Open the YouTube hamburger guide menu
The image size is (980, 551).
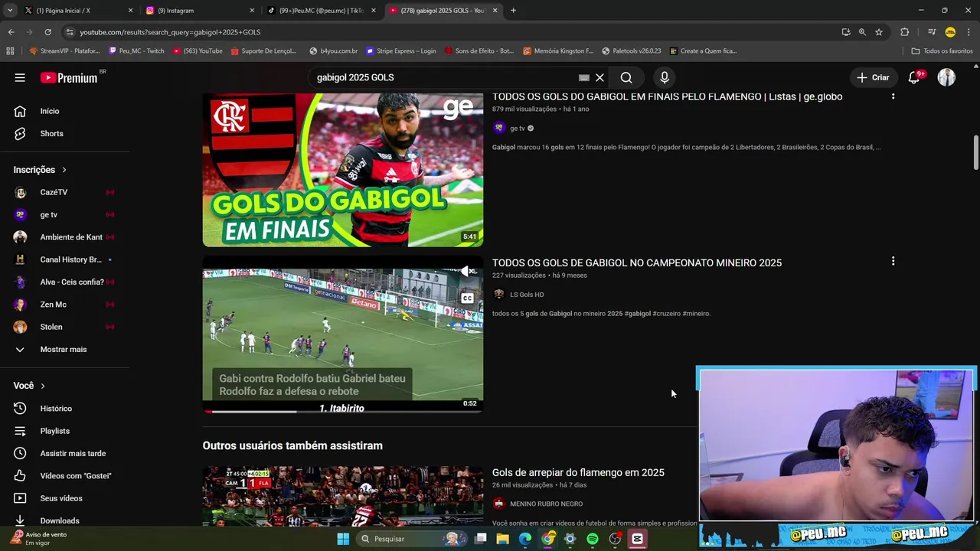pos(20,77)
